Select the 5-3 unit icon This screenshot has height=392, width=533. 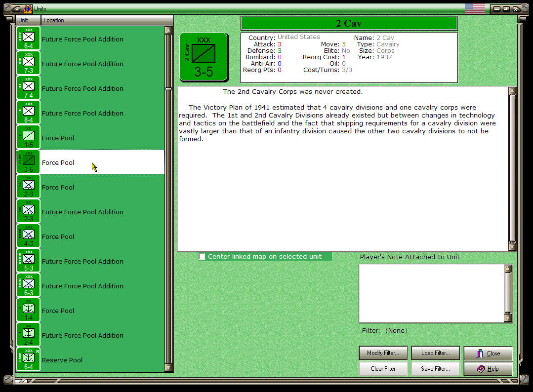click(28, 261)
